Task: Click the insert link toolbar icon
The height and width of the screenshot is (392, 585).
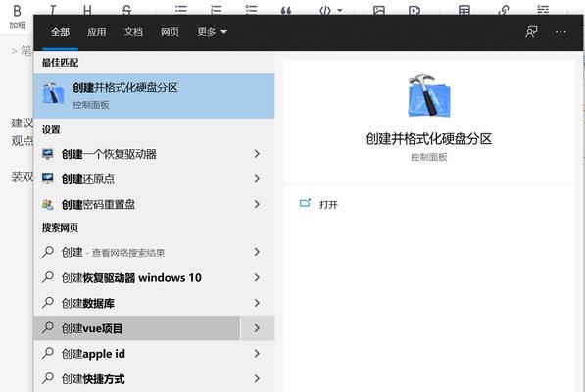Action: (504, 10)
